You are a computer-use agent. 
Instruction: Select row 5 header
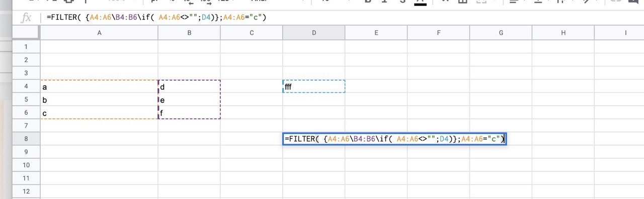26,99
